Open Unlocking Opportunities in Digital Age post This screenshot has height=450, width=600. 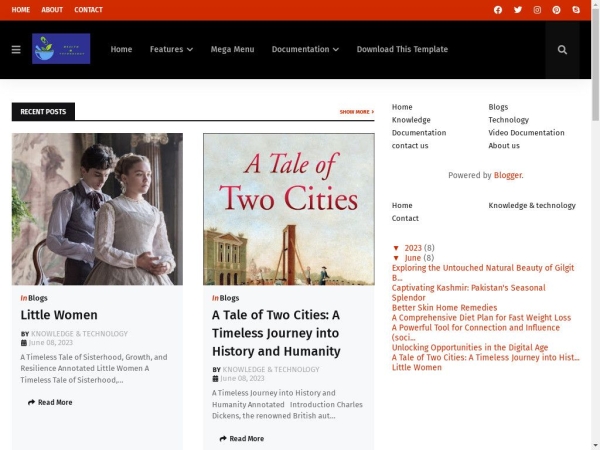pos(470,347)
